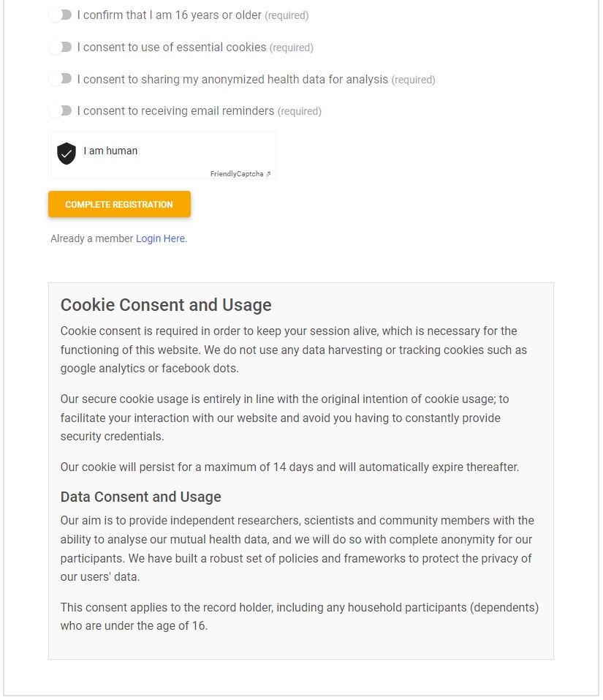Click the paragraph about 14 days cookie persistence
This screenshot has width=603, height=700.
tap(290, 467)
